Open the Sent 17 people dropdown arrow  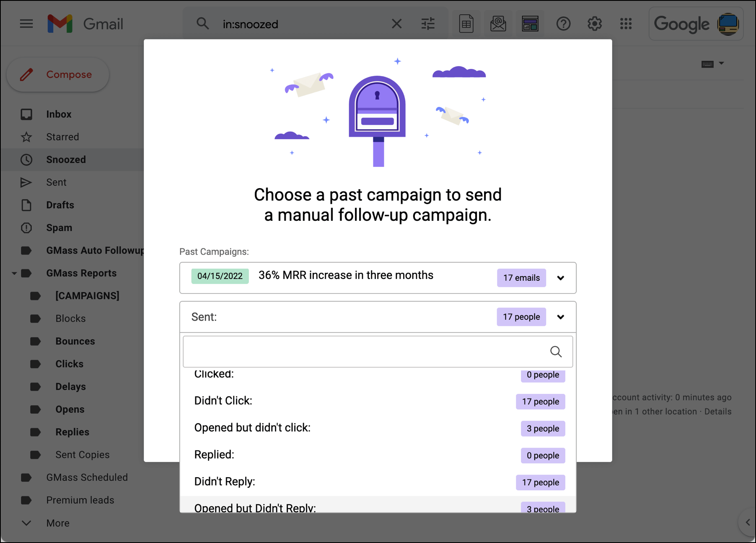coord(561,317)
